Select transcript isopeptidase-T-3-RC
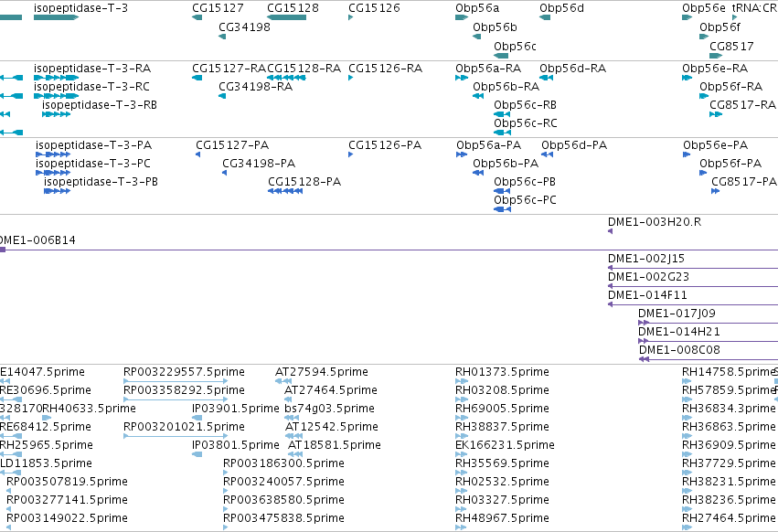This screenshot has width=778, height=532. coord(91,86)
